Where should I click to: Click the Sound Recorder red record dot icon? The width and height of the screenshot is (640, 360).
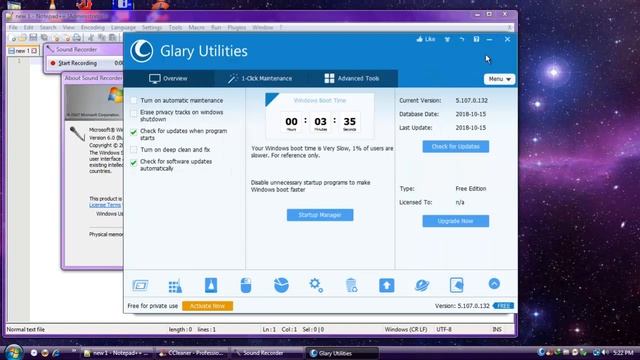(53, 63)
